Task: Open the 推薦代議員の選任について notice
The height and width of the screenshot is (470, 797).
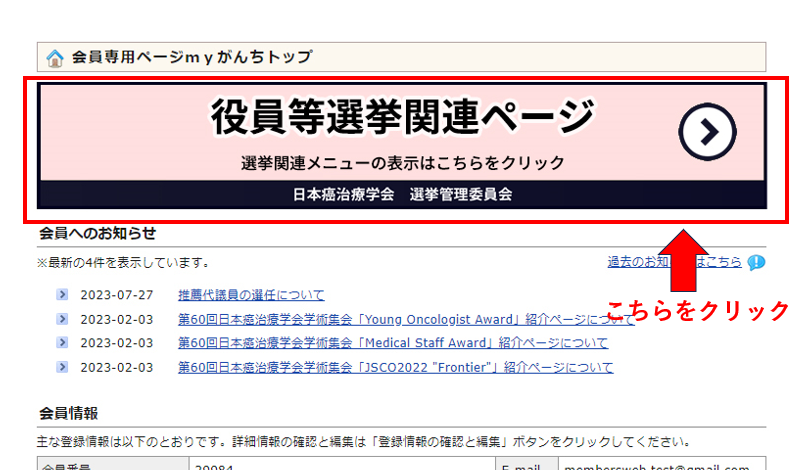Action: pos(251,295)
